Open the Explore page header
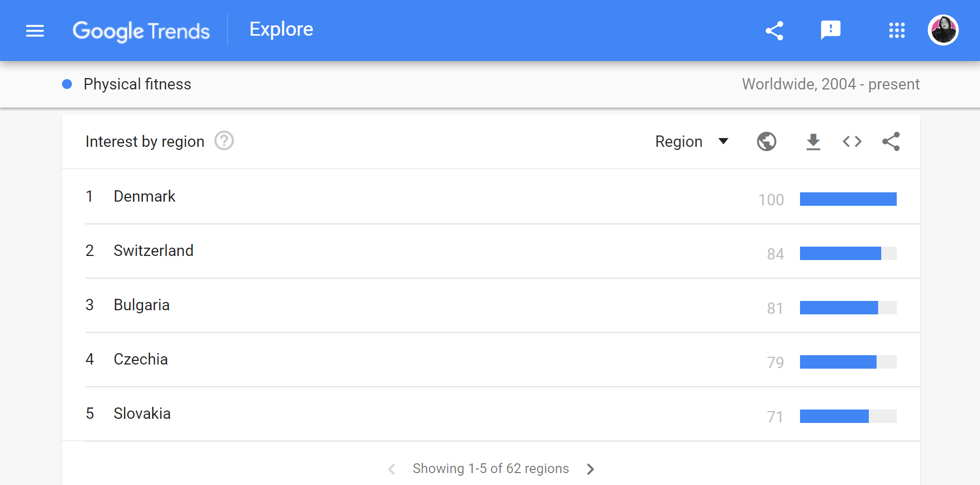The image size is (980, 485). point(281,29)
